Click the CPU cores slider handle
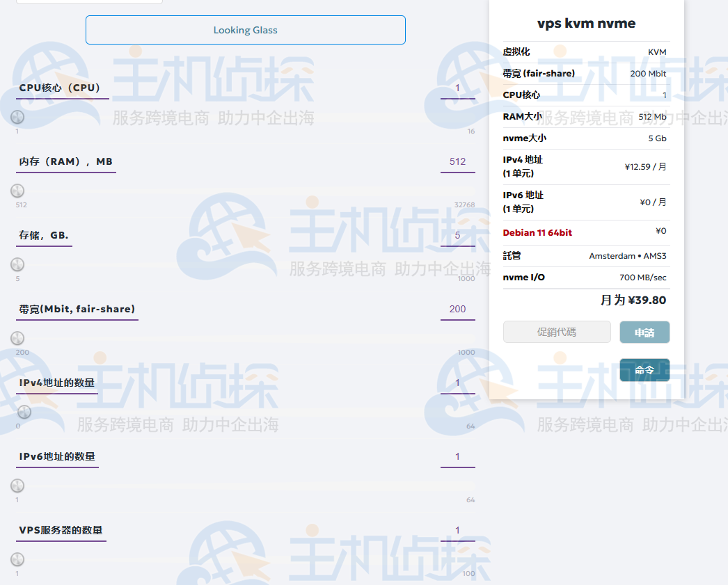This screenshot has height=585, width=728. point(18,118)
